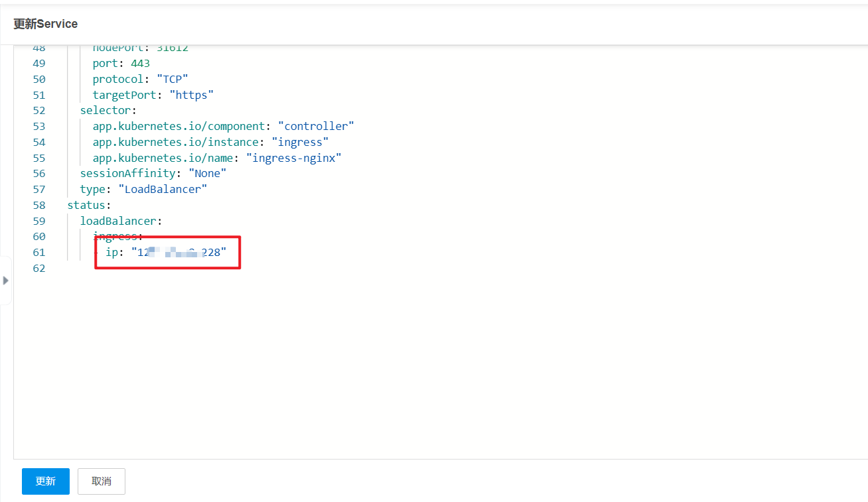Click the "controller" component value
868x502 pixels.
click(316, 126)
